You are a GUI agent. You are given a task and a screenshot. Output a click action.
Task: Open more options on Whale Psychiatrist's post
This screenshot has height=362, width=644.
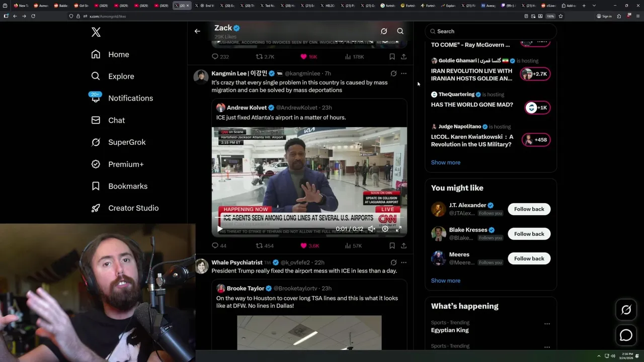[404, 262]
